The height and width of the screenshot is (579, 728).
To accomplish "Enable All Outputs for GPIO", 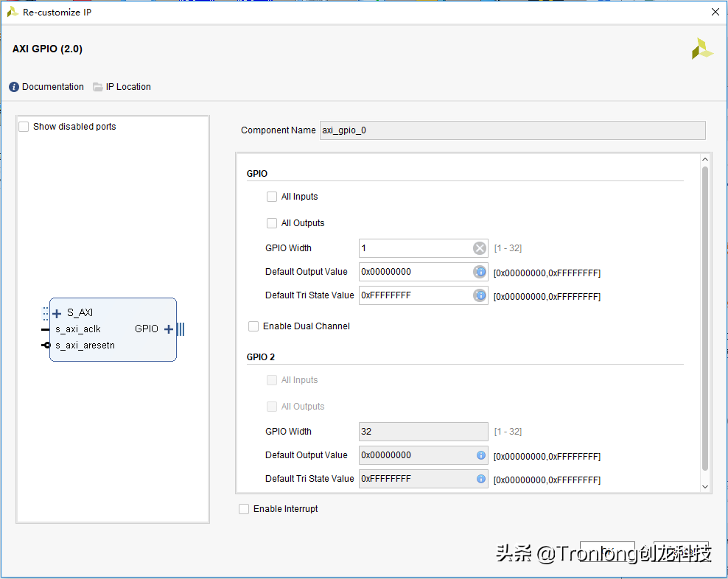I will [272, 223].
